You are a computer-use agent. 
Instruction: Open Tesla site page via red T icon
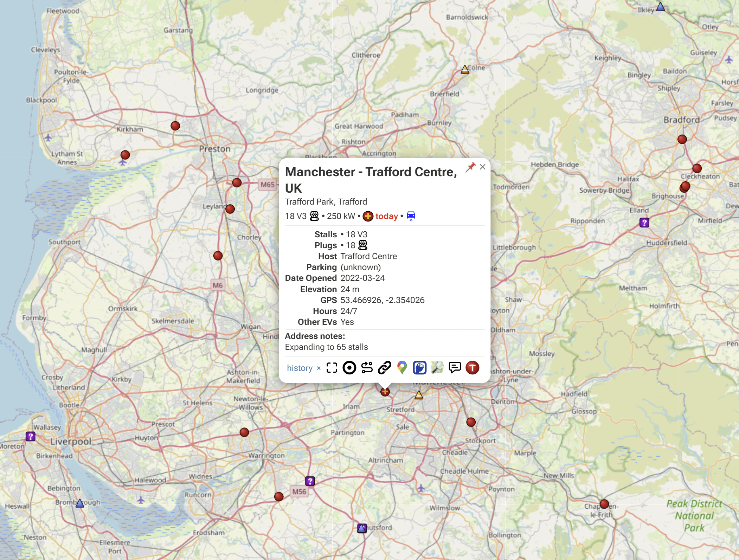(x=472, y=368)
